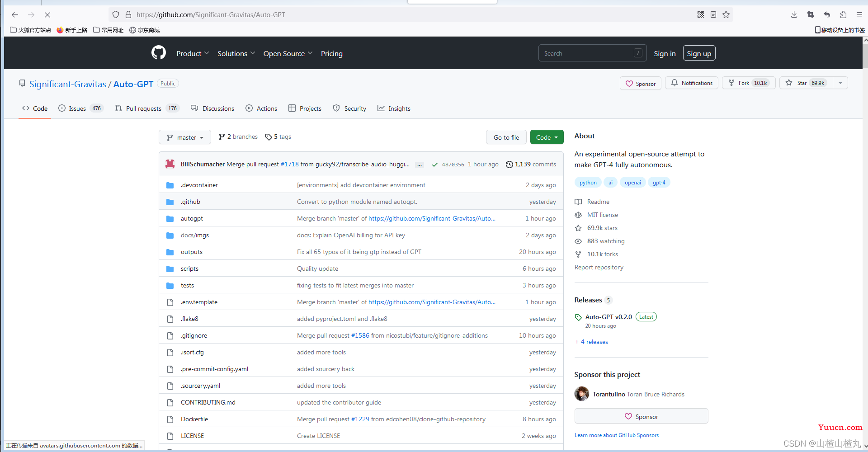Viewport: 868px width, 452px height.
Task: Open the downloads icon in browser toolbar
Action: coord(794,14)
